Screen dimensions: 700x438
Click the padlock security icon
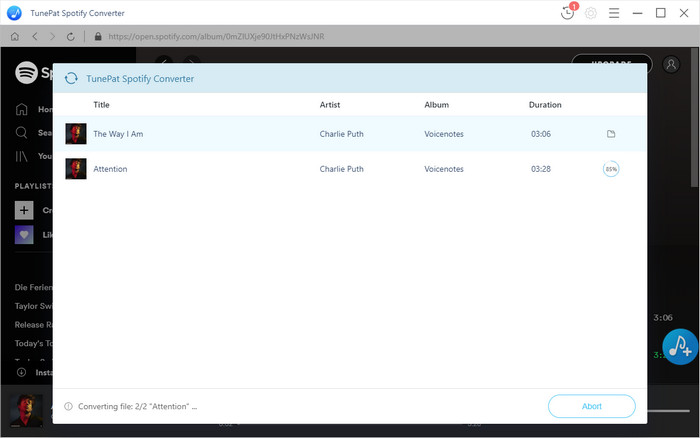click(x=98, y=37)
